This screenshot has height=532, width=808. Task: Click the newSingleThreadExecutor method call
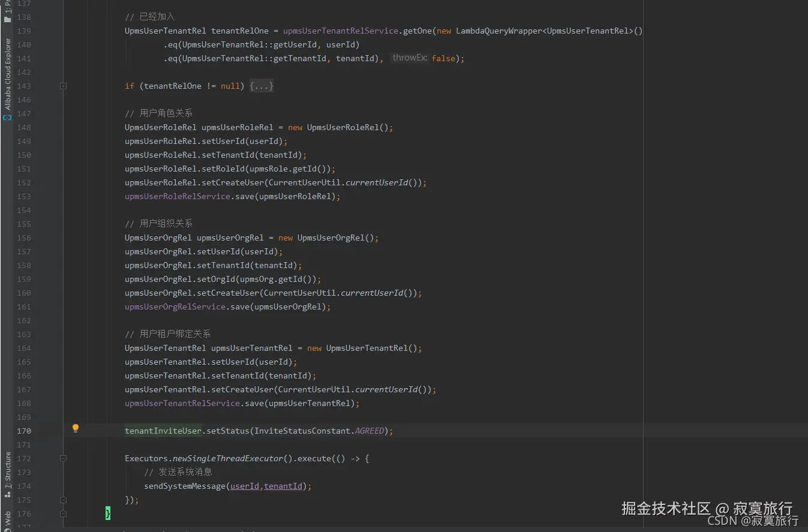[228, 458]
